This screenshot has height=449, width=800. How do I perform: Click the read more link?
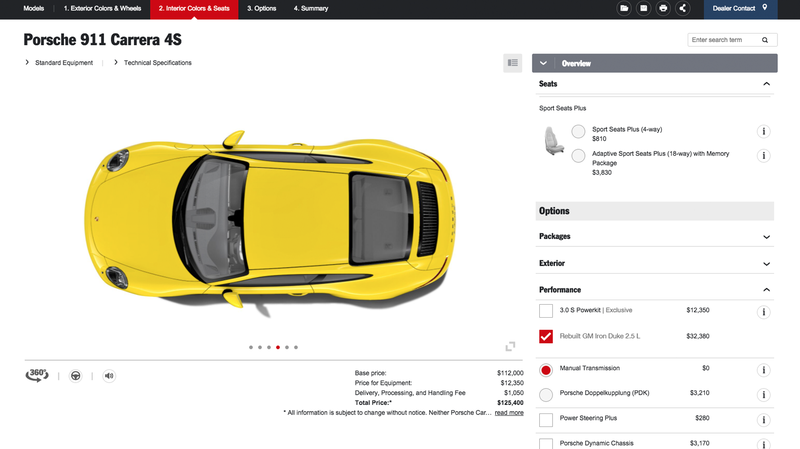point(509,413)
